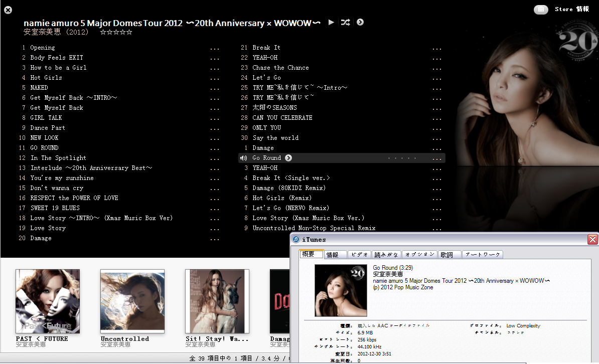Select track How to be a Girl
The width and height of the screenshot is (599, 364).
[x=59, y=68]
